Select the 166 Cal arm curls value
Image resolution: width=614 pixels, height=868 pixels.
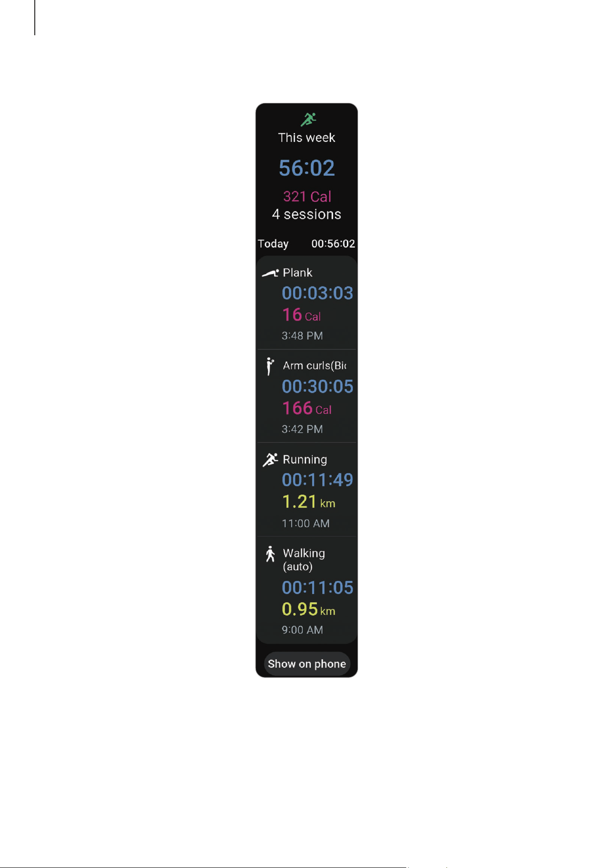coord(307,408)
